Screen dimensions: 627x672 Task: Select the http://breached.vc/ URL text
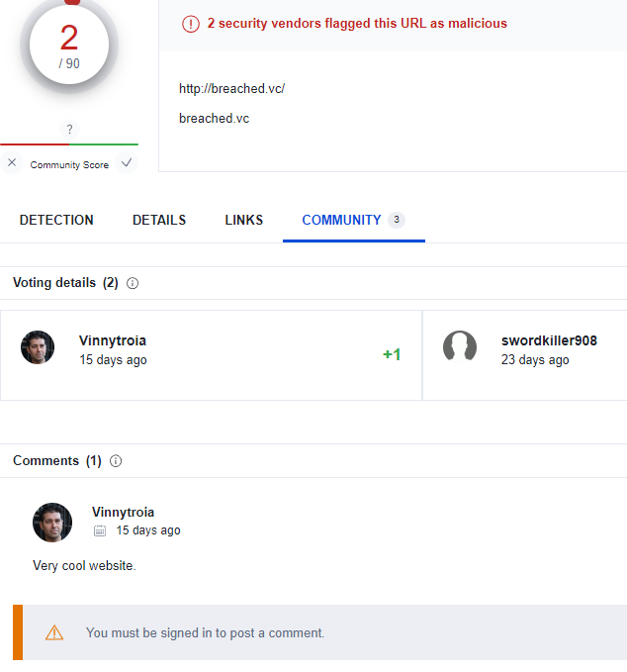pos(231,89)
